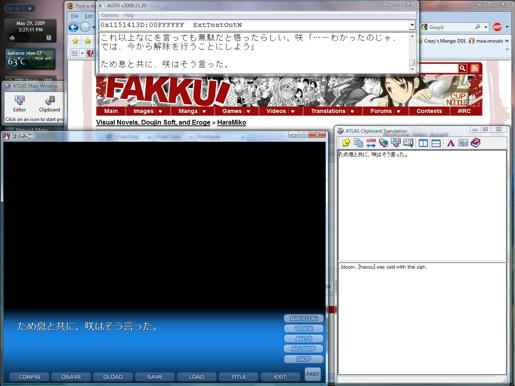This screenshot has width=515, height=386.
Task: Toggle the FAST button in game
Action: [x=313, y=374]
